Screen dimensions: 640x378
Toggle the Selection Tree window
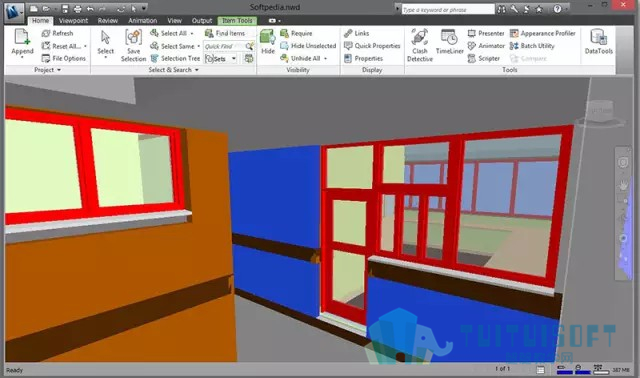[175, 58]
